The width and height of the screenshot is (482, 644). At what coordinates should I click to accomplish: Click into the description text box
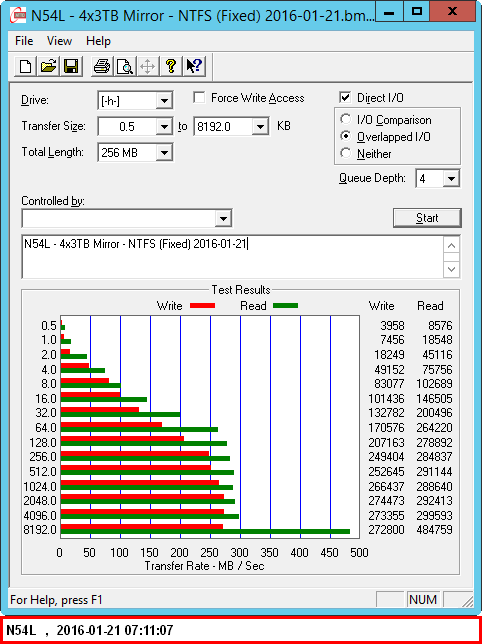click(232, 257)
